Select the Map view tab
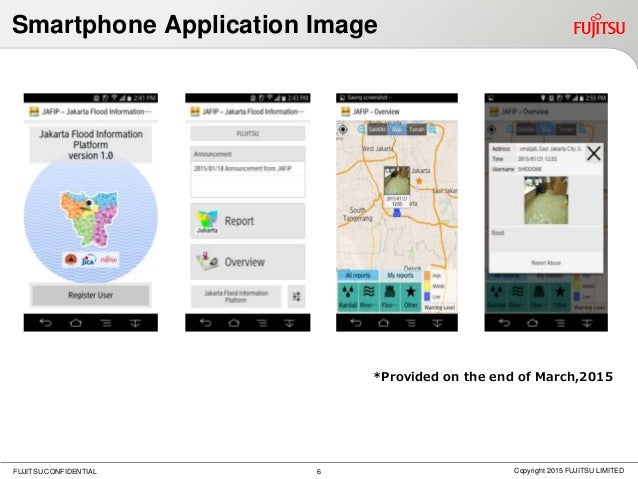The width and height of the screenshot is (638, 479). coord(397,129)
